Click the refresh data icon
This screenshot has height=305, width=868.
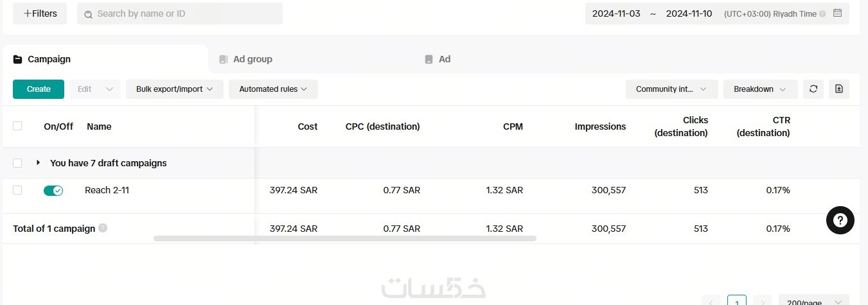[813, 89]
